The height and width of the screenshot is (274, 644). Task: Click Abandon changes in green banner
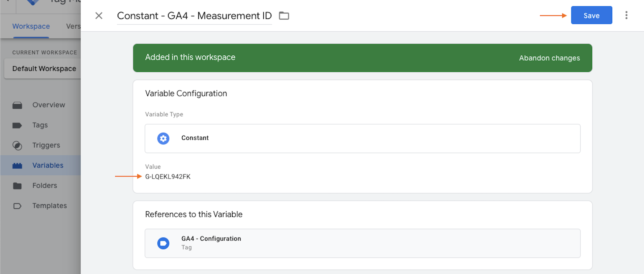point(549,58)
